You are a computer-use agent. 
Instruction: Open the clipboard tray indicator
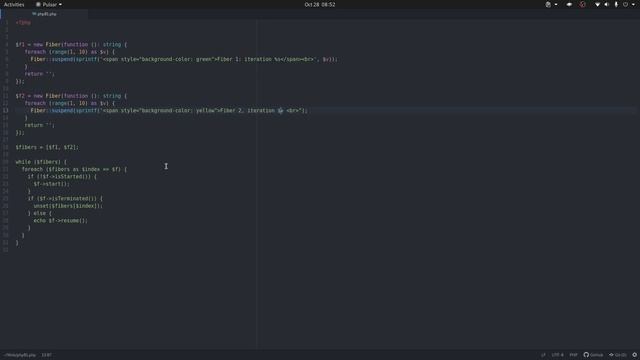pos(548,4)
